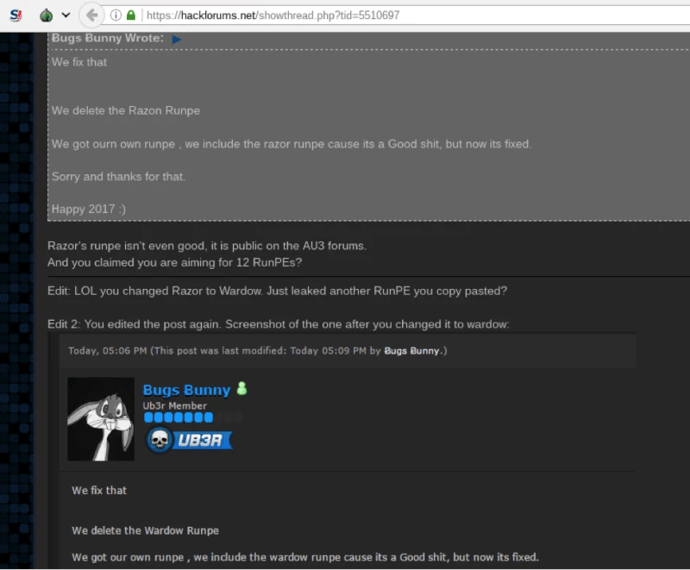Viewport: 690px width, 570px height.
Task: Open the Bugs Bunny avatar image
Action: point(100,418)
